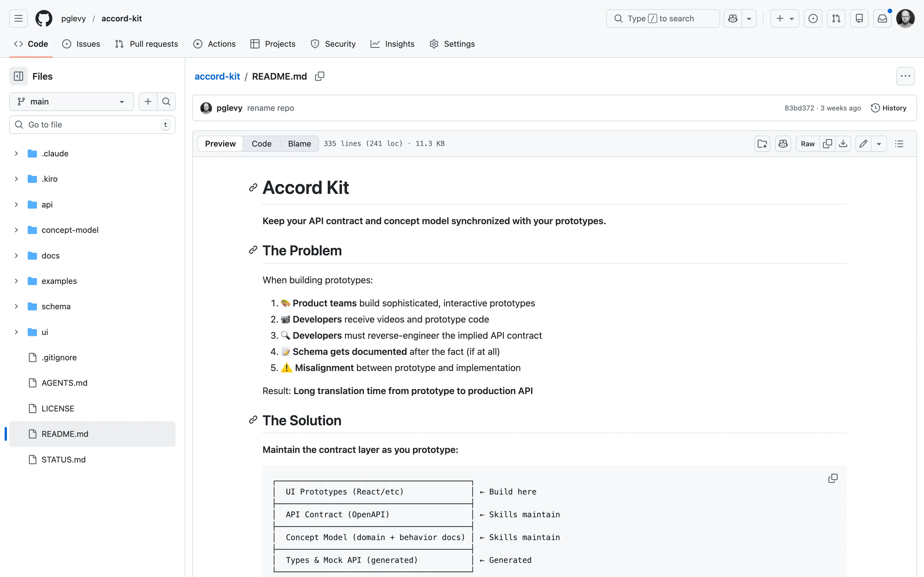Open the document outline icon
Screen dimensions: 924x577
pos(899,144)
